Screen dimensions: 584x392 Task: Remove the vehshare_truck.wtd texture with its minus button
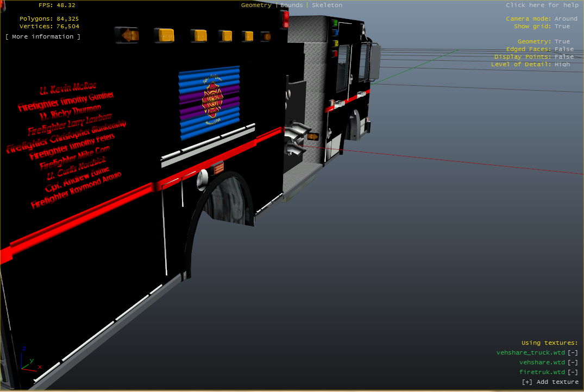click(573, 352)
